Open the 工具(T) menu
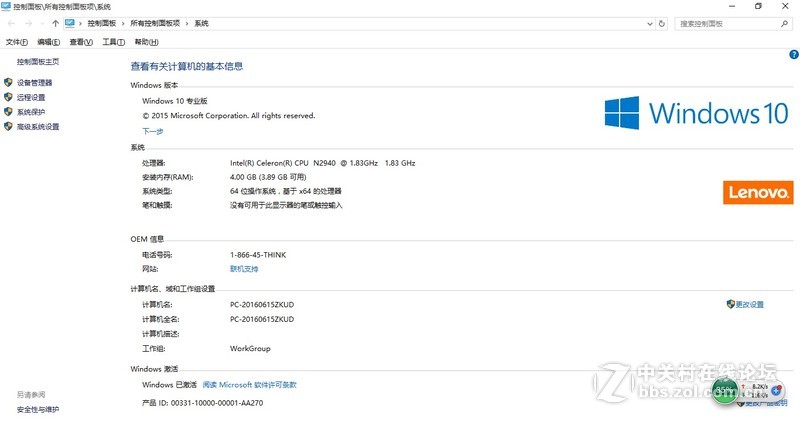Screen dimensions: 800x426 click(x=113, y=42)
